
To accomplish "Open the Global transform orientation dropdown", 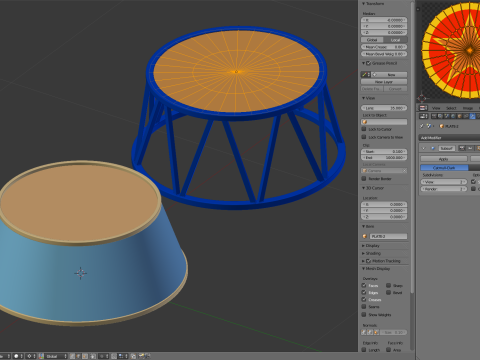I will [56, 356].
